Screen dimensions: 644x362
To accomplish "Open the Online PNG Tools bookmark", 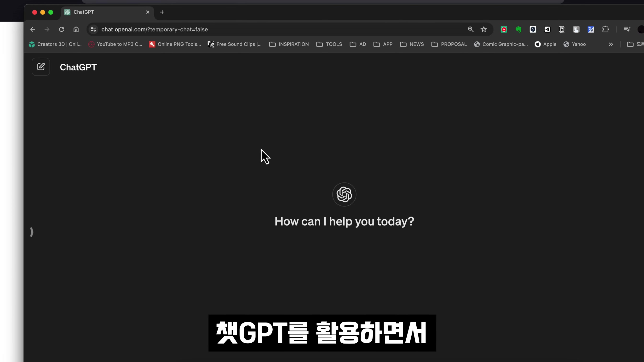I will [175, 44].
